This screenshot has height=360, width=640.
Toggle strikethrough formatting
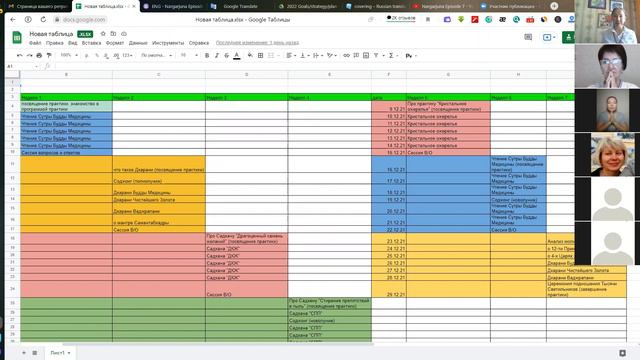pyautogui.click(x=227, y=56)
